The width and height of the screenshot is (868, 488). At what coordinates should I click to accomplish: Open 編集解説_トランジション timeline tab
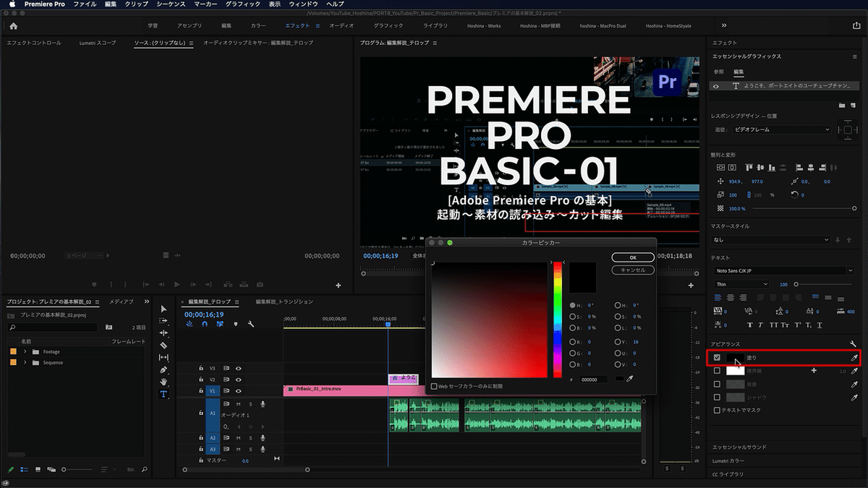tap(284, 301)
